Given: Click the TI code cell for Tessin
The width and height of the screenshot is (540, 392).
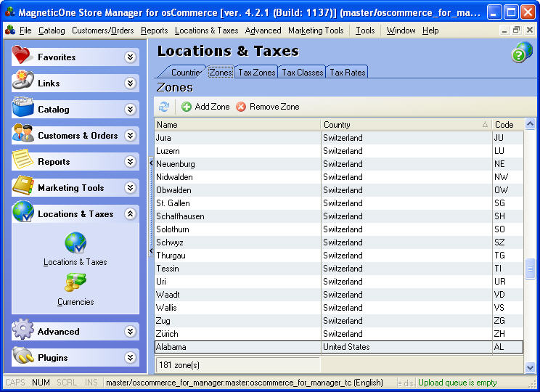Looking at the screenshot, I should click(x=507, y=269).
